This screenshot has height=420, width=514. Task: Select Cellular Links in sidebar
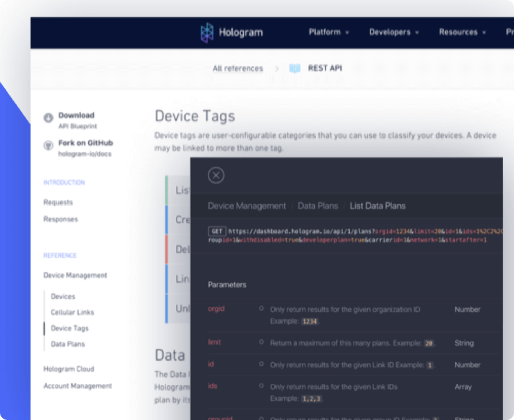(x=73, y=312)
